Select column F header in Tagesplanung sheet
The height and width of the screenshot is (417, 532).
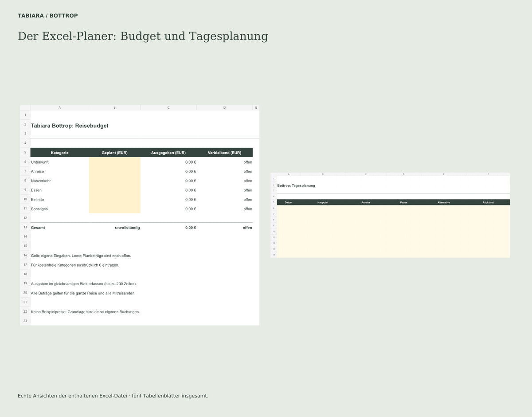[488, 174]
